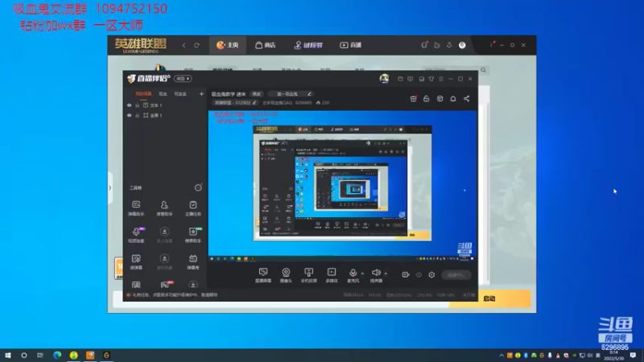Lock the 文本 1 source layer
The width and height of the screenshot is (644, 362).
pos(137,105)
